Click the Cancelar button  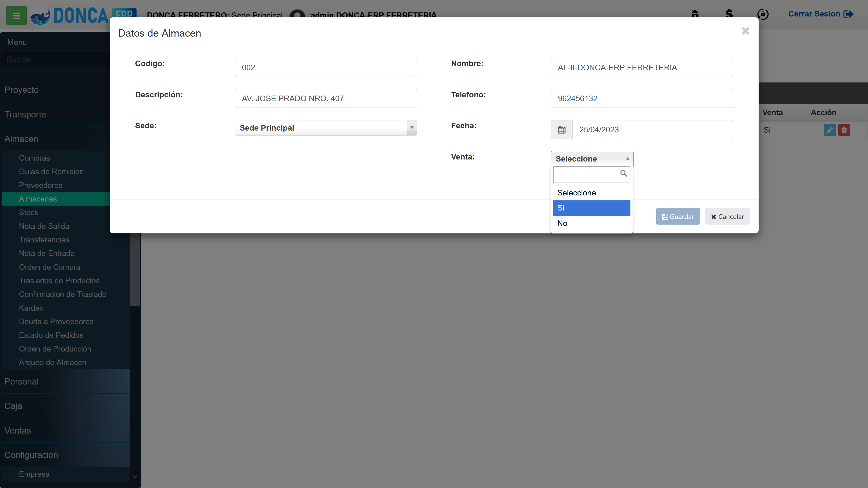point(727,217)
